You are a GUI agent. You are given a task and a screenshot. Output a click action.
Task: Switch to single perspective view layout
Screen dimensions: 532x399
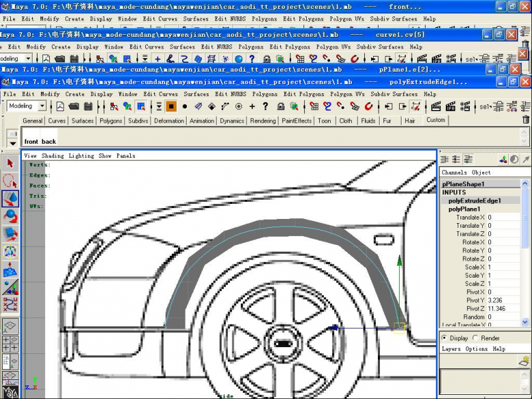point(10,326)
